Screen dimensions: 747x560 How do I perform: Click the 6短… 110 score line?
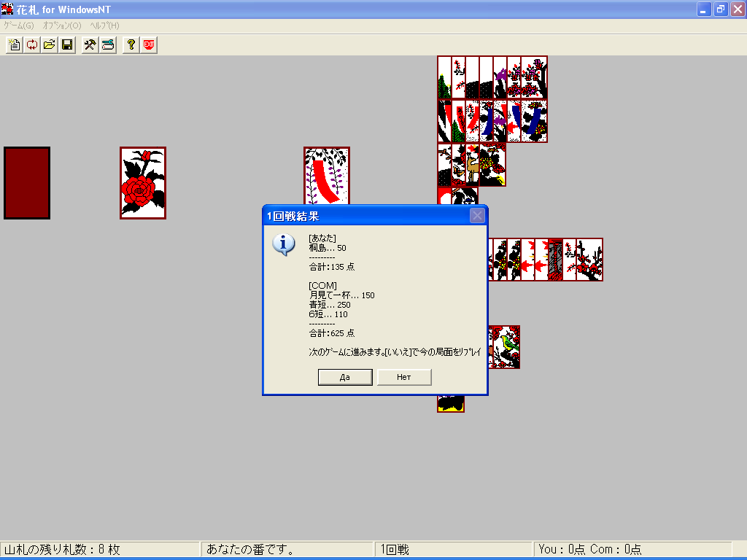[x=328, y=314]
